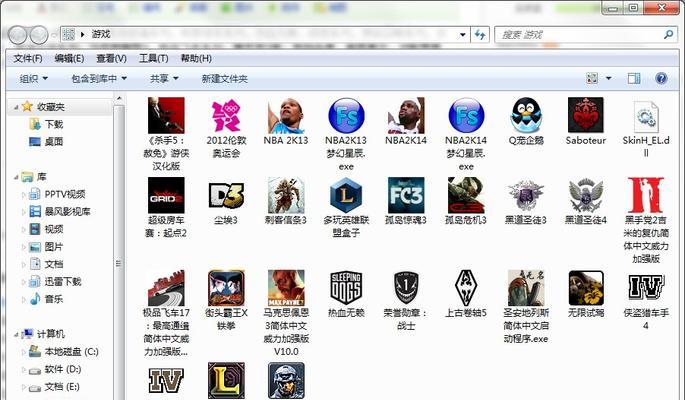Select the gold L League icon in bottom row
The image size is (685, 400).
click(x=226, y=380)
